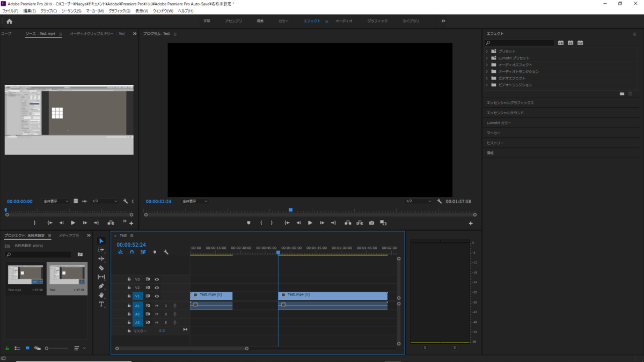Click Effects panel search field
Viewport: 644px width, 362px height.
(x=519, y=43)
